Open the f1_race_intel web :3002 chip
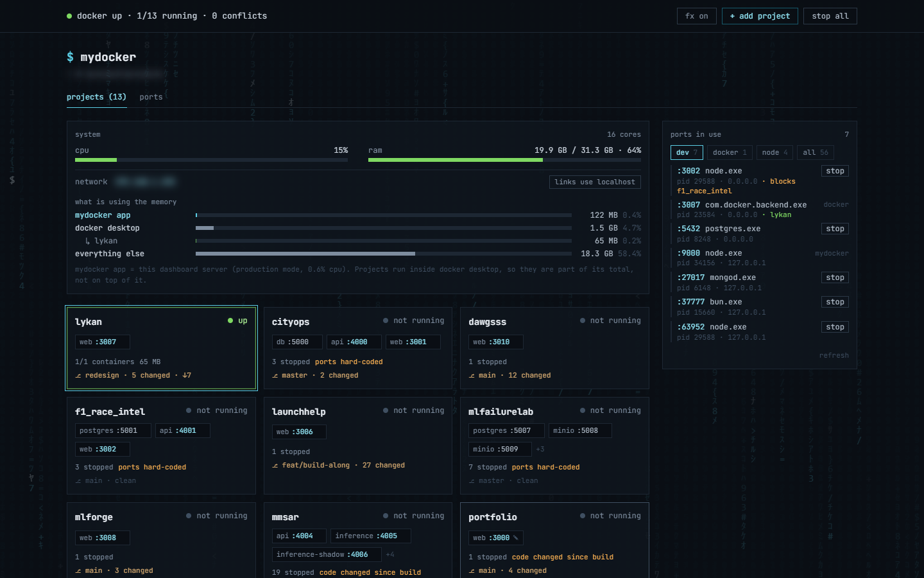 coord(103,450)
